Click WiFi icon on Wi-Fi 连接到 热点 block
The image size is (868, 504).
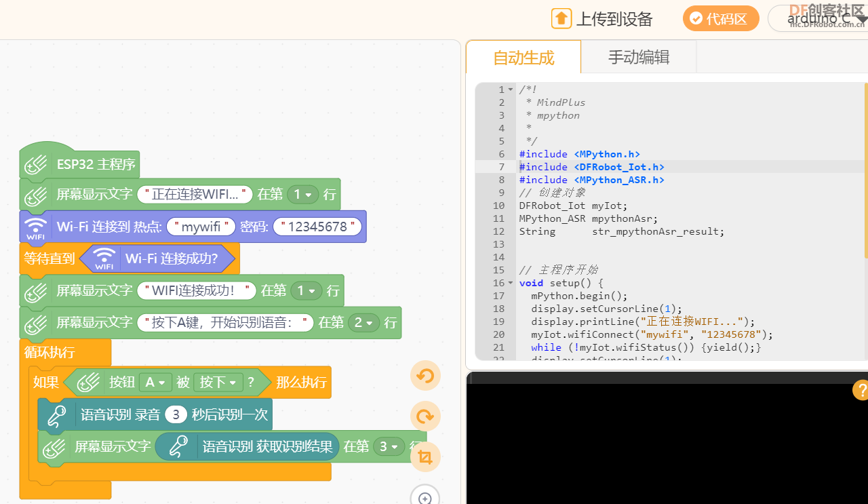36,227
